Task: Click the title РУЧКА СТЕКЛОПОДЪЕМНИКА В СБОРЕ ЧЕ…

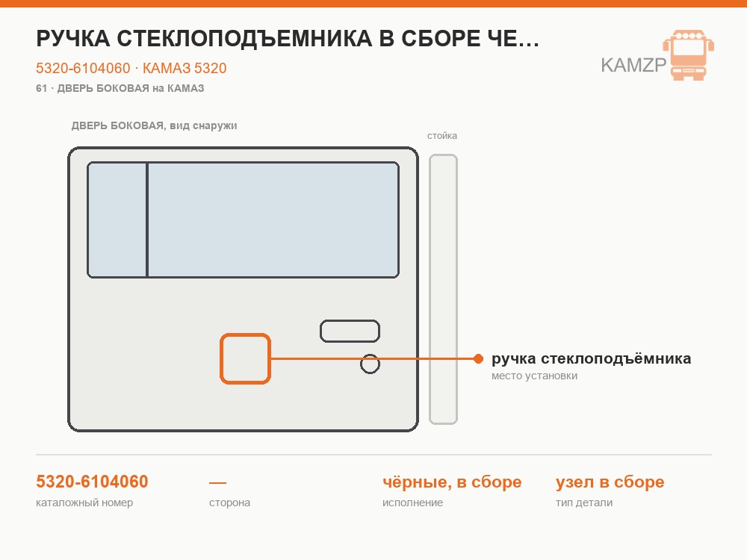Action: (288, 39)
